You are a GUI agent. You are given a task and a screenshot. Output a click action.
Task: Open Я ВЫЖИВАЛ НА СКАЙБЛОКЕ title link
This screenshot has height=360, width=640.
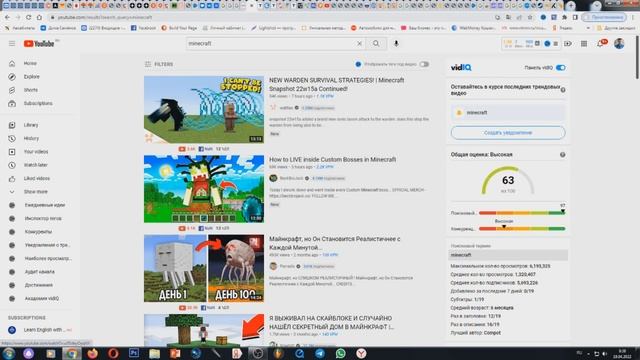click(331, 322)
